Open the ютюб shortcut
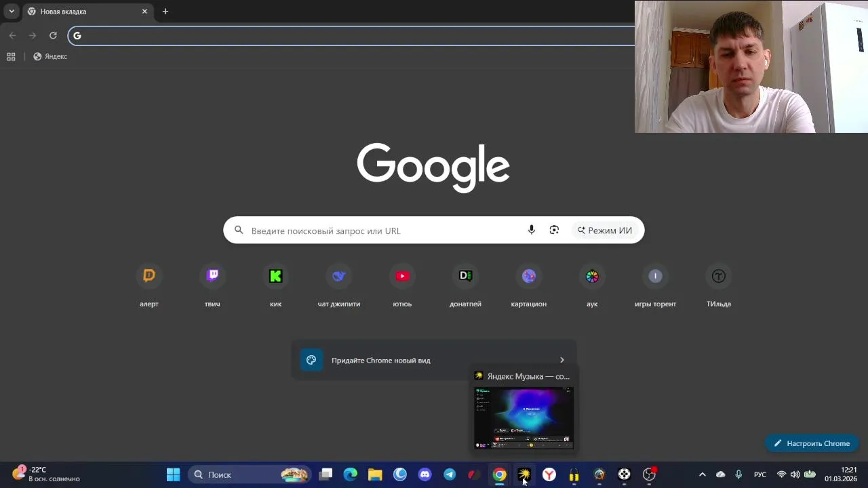The image size is (868, 488). click(x=402, y=285)
